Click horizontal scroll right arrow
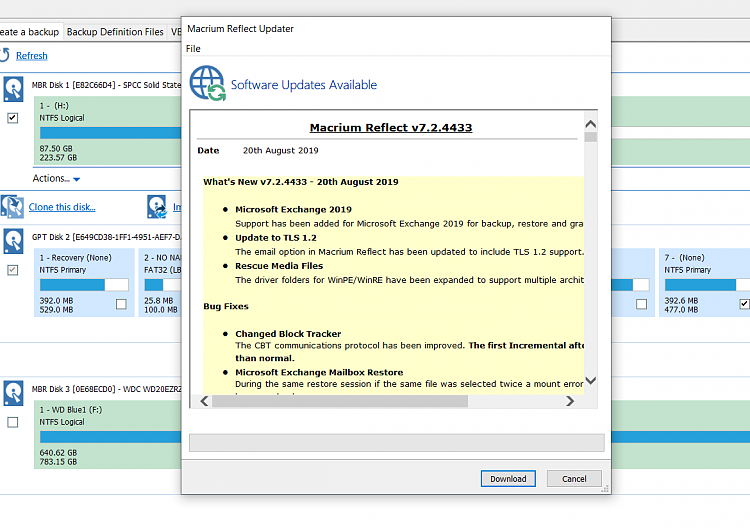Viewport: 750px width, 528px height. click(x=570, y=401)
